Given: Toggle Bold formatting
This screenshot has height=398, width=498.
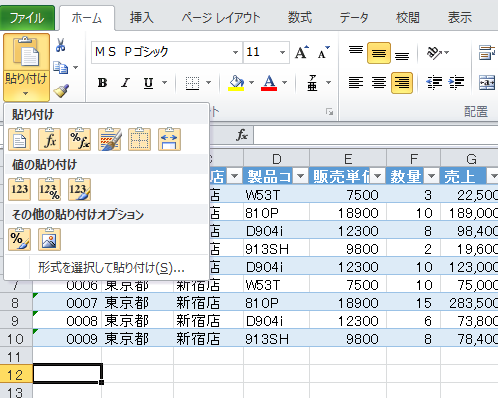Looking at the screenshot, I should (x=102, y=83).
